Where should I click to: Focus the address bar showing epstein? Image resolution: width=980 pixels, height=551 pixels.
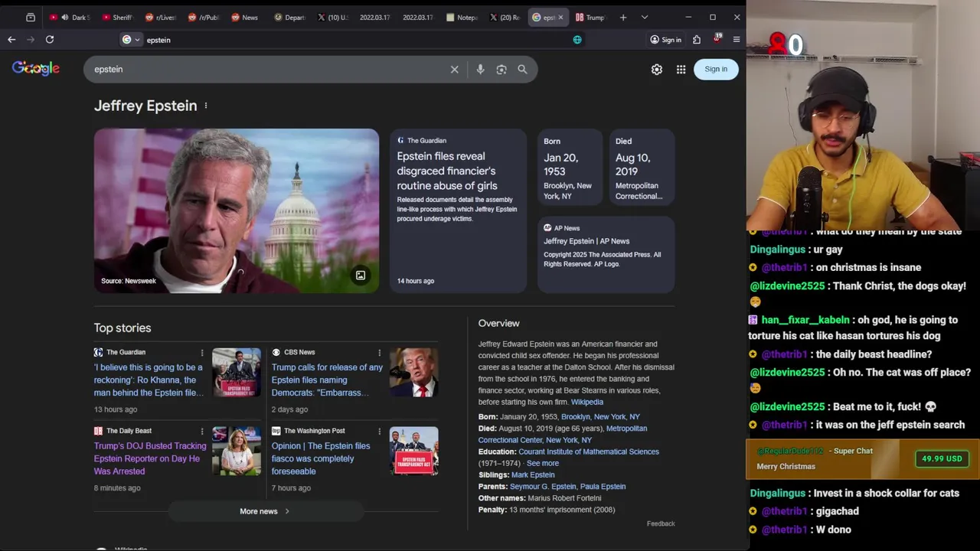(x=352, y=40)
